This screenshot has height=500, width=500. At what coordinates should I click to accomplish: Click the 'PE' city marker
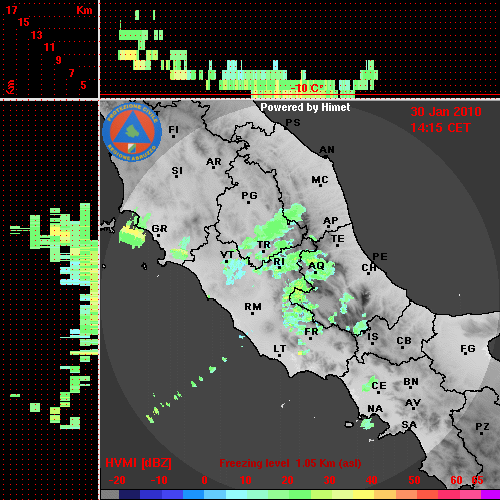[x=380, y=257]
